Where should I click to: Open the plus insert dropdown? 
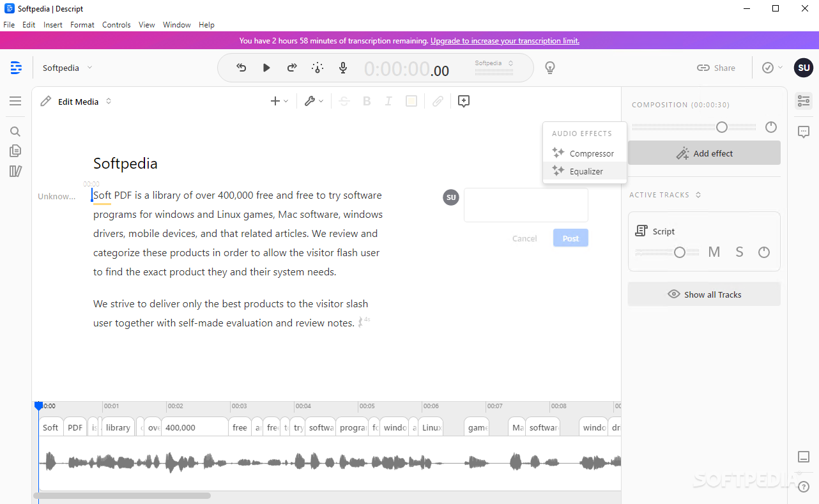[x=280, y=101]
